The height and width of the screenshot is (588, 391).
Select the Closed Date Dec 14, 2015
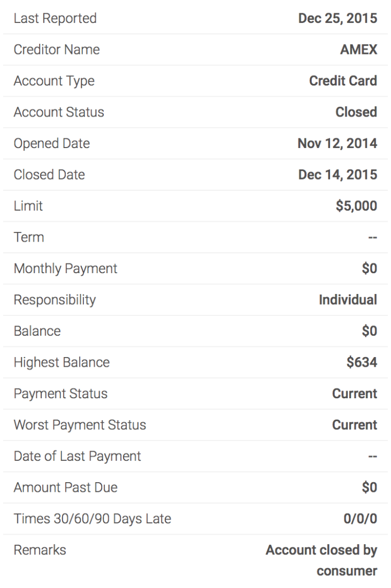click(x=337, y=175)
